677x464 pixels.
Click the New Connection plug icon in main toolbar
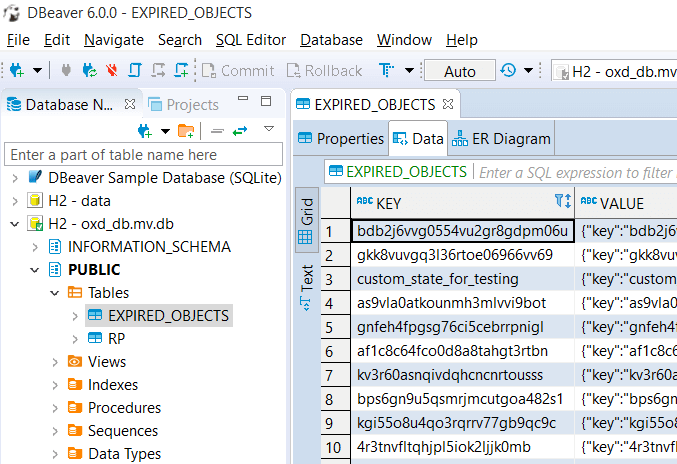tap(16, 70)
